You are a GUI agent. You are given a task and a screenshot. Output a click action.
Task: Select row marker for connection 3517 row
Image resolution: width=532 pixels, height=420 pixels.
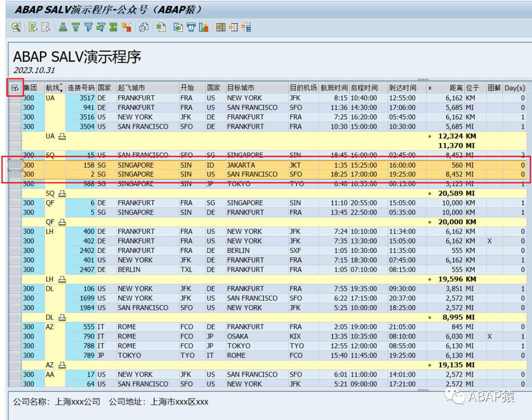(x=15, y=98)
